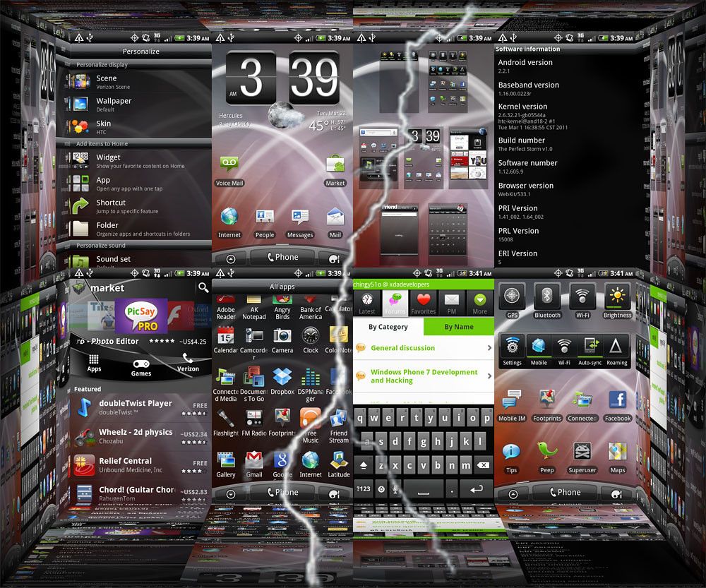Image resolution: width=706 pixels, height=588 pixels.
Task: Open Friend Stream from All apps grid
Action: [339, 426]
